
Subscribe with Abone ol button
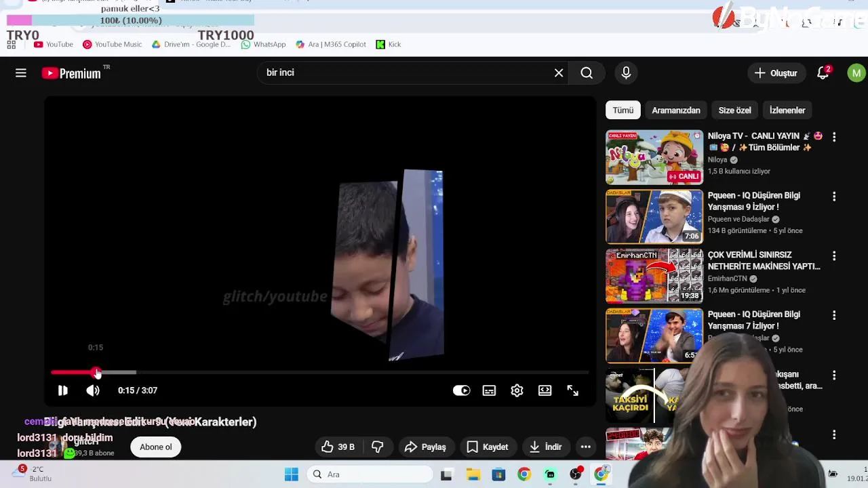click(x=155, y=447)
